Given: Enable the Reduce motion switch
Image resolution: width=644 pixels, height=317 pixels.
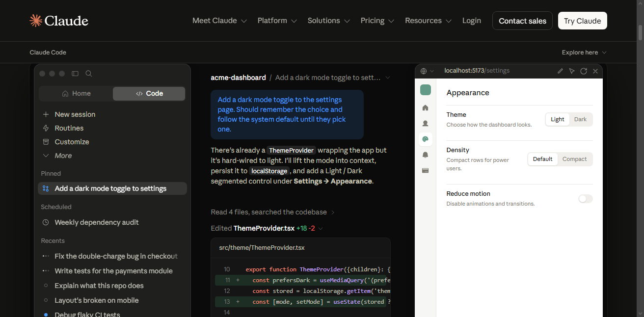Looking at the screenshot, I should 586,199.
